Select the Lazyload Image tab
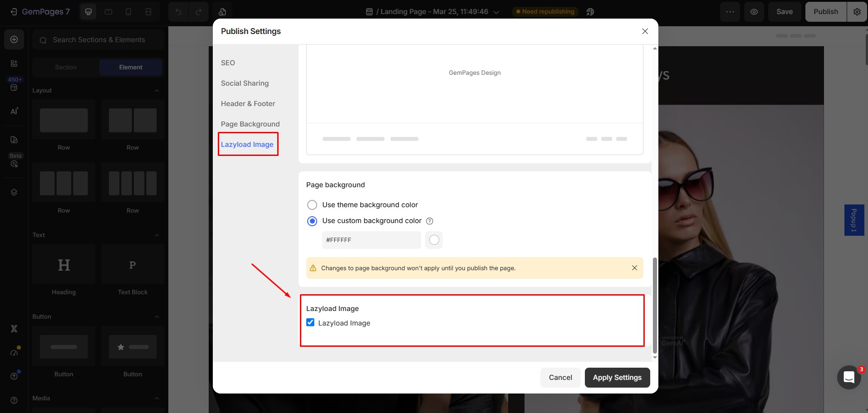 click(247, 144)
